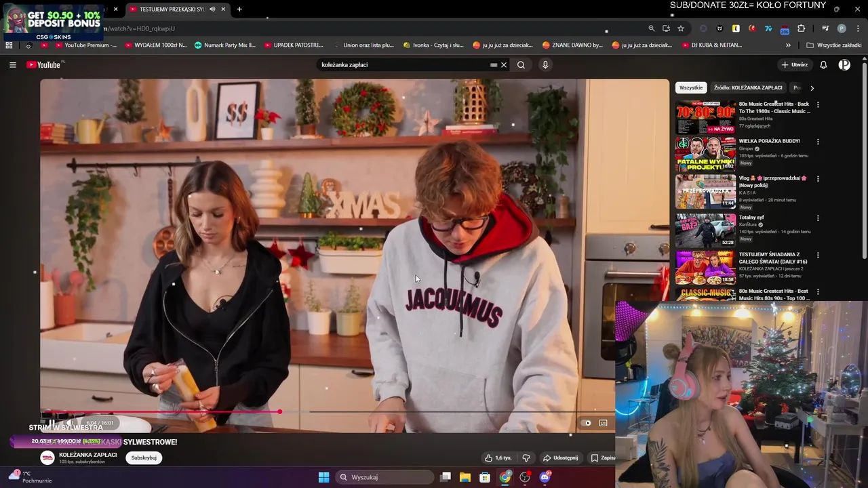Viewport: 868px width, 488px height.
Task: Open Discord from the taskbar
Action: pyautogui.click(x=545, y=477)
